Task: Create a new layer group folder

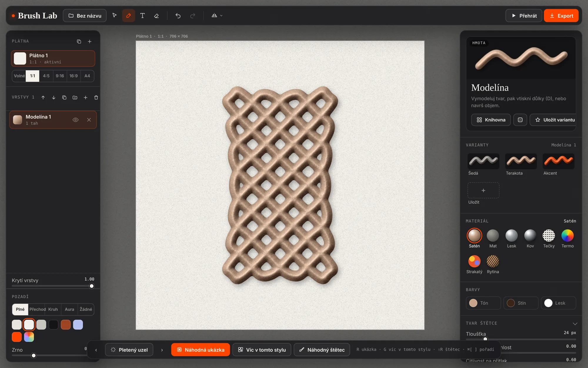Action: 75,97
